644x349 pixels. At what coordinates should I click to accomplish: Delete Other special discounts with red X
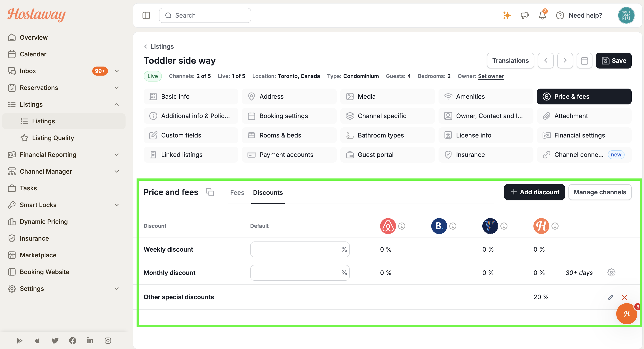click(624, 297)
